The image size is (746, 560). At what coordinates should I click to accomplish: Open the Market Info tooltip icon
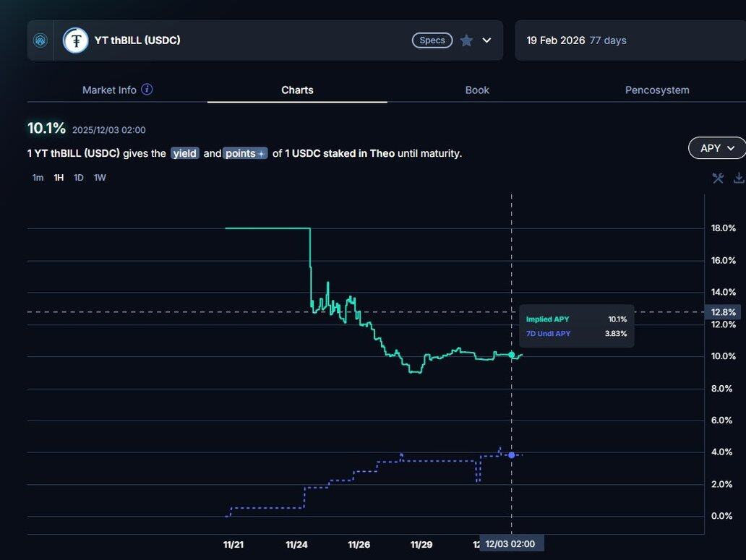coord(147,90)
